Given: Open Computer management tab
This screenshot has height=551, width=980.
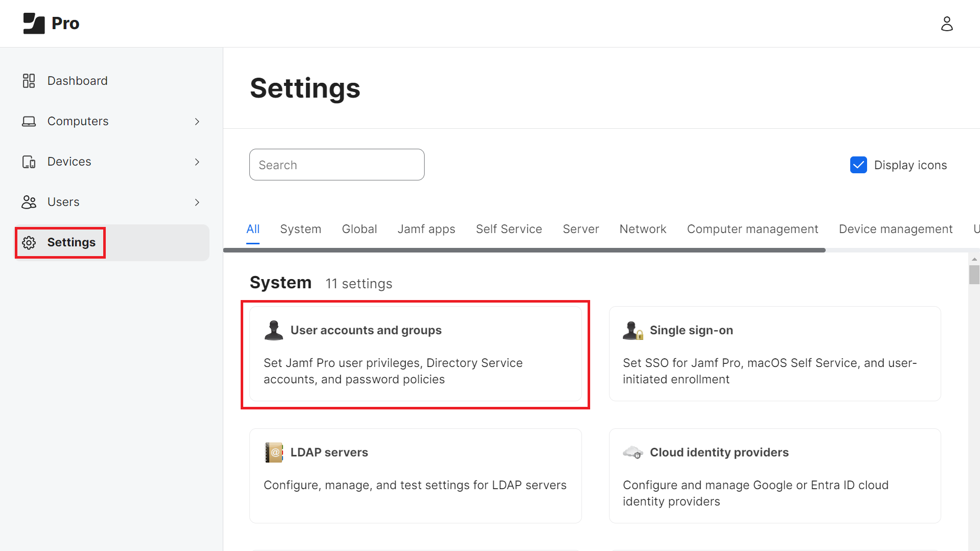Looking at the screenshot, I should pos(752,229).
